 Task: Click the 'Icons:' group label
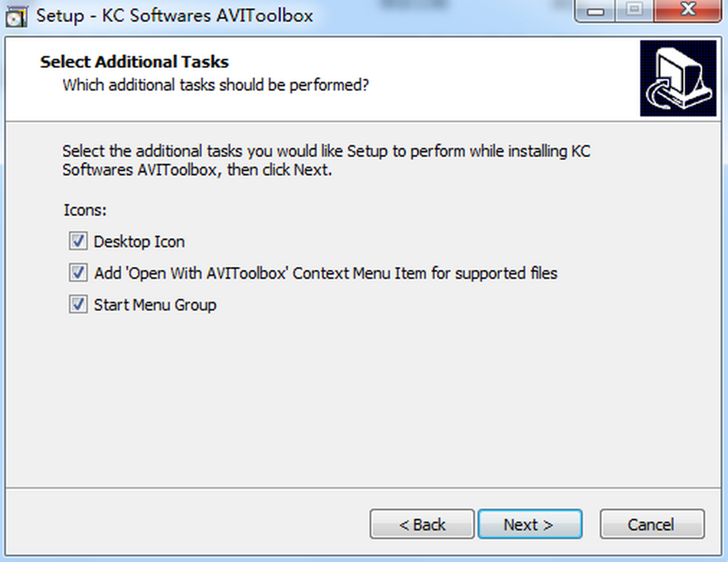(85, 210)
